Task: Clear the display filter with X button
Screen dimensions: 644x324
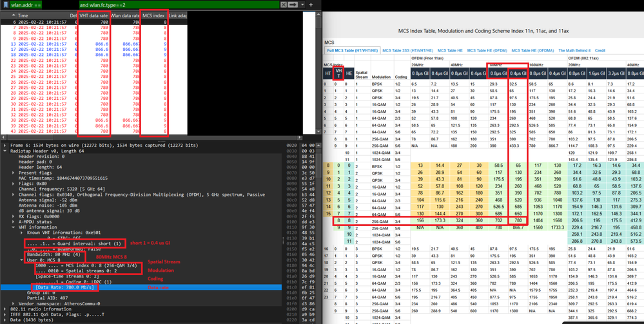Action: (x=284, y=5)
